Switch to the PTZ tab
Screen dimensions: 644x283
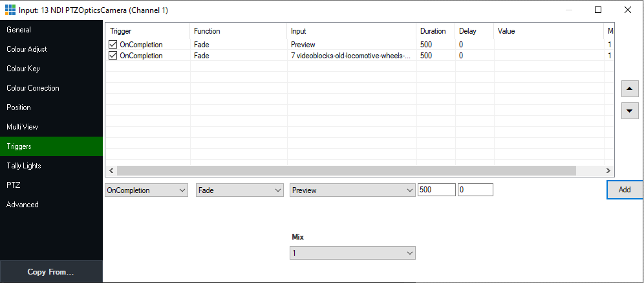[51, 185]
